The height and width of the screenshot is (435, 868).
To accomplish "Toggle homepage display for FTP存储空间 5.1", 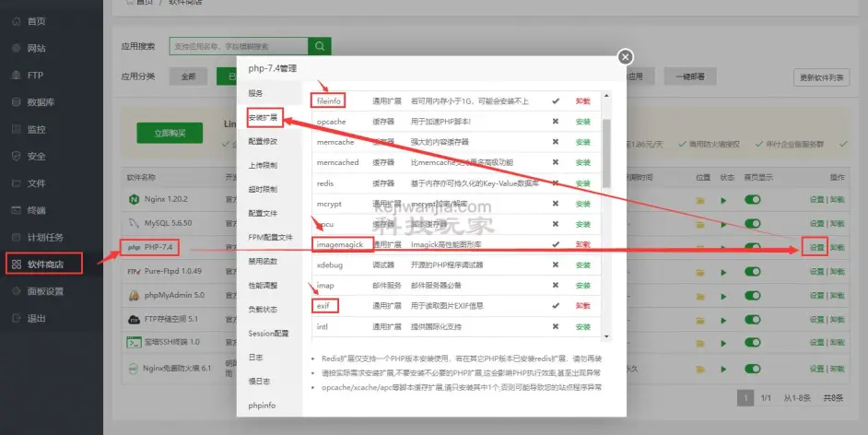I will coord(752,319).
